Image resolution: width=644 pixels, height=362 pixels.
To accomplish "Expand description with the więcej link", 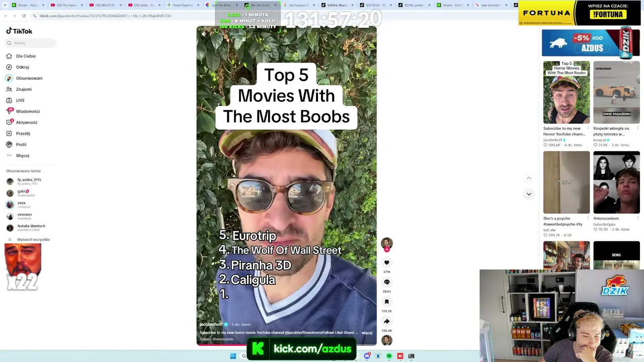I will click(367, 333).
